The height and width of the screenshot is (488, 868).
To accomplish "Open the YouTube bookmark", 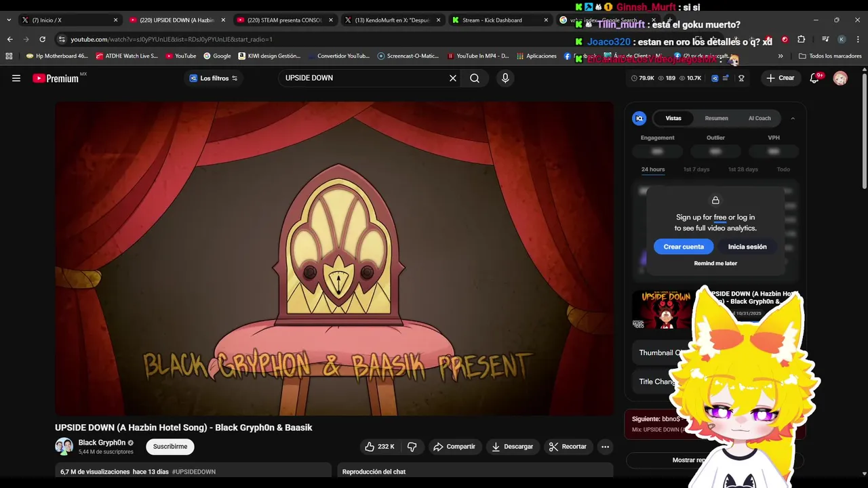I will [180, 56].
